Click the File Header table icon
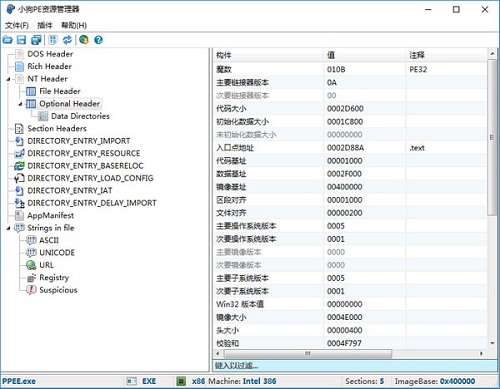This screenshot has width=500, height=389. [31, 91]
